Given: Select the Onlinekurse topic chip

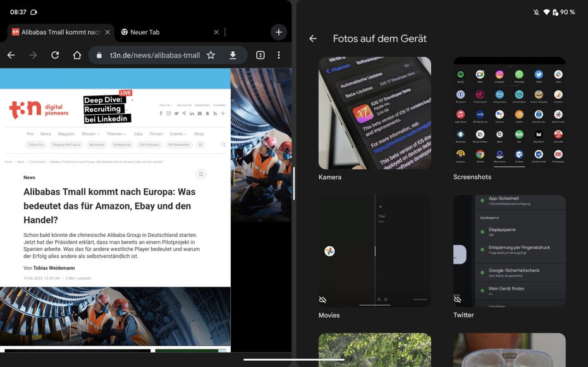Looking at the screenshot, I should [x=122, y=145].
